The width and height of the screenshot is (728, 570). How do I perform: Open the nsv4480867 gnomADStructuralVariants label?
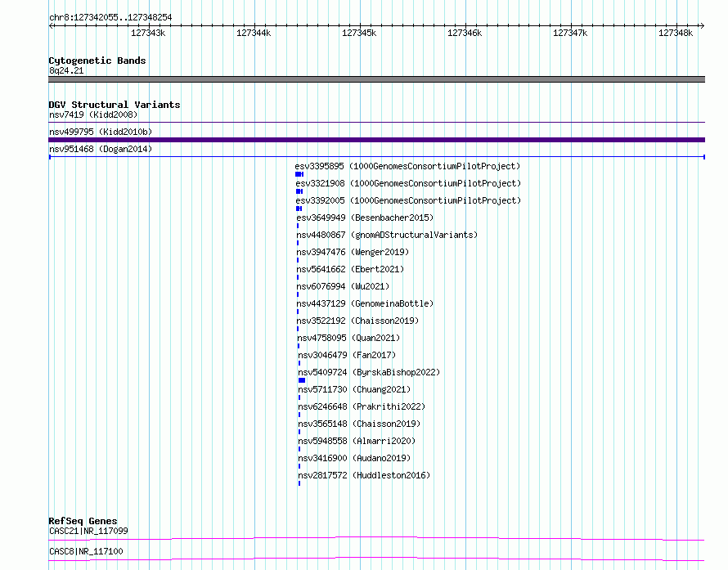[387, 235]
